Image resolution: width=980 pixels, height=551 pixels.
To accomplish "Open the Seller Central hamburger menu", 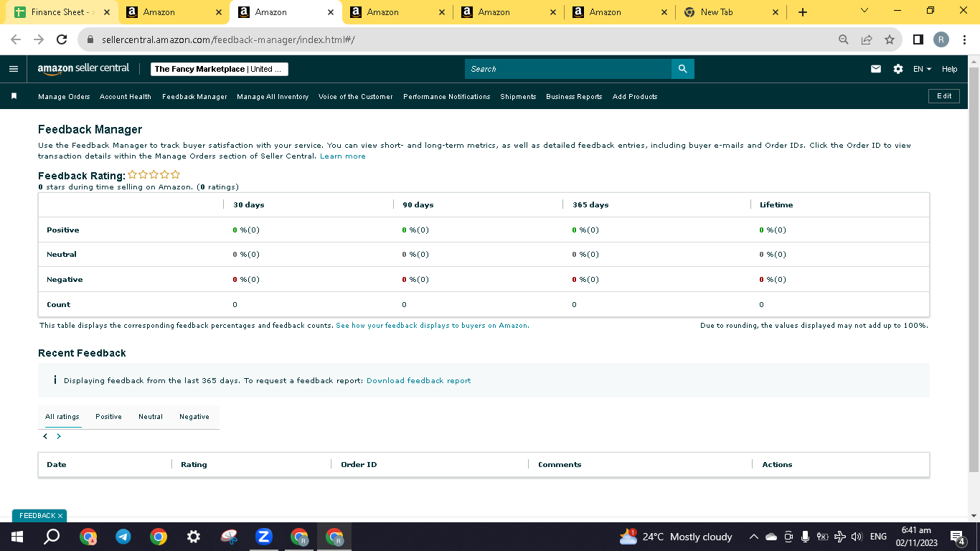I will (x=14, y=69).
